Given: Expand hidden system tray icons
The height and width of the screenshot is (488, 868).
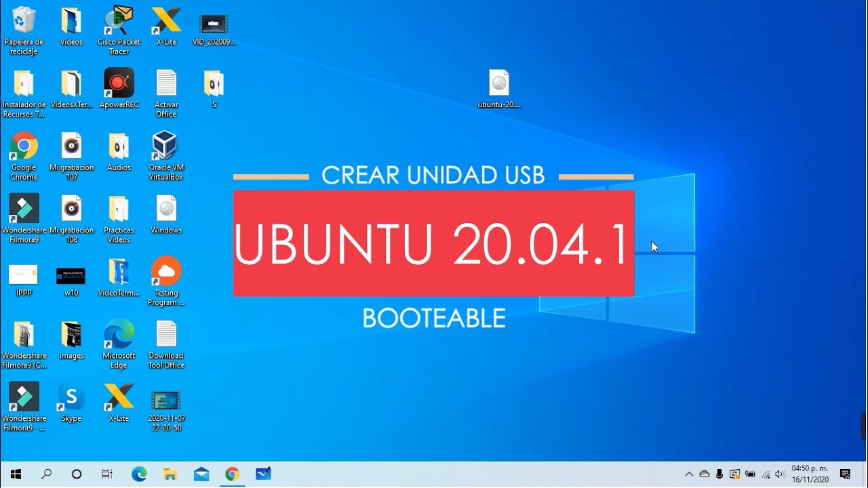Looking at the screenshot, I should pyautogui.click(x=690, y=474).
